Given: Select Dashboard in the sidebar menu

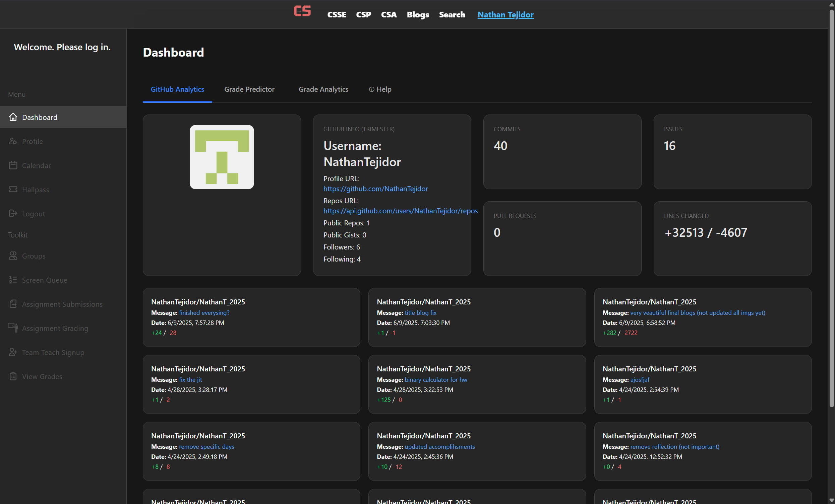Looking at the screenshot, I should tap(63, 117).
